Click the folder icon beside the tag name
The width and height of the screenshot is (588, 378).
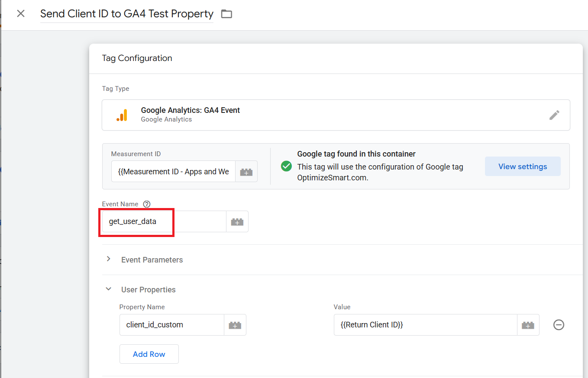coord(226,14)
